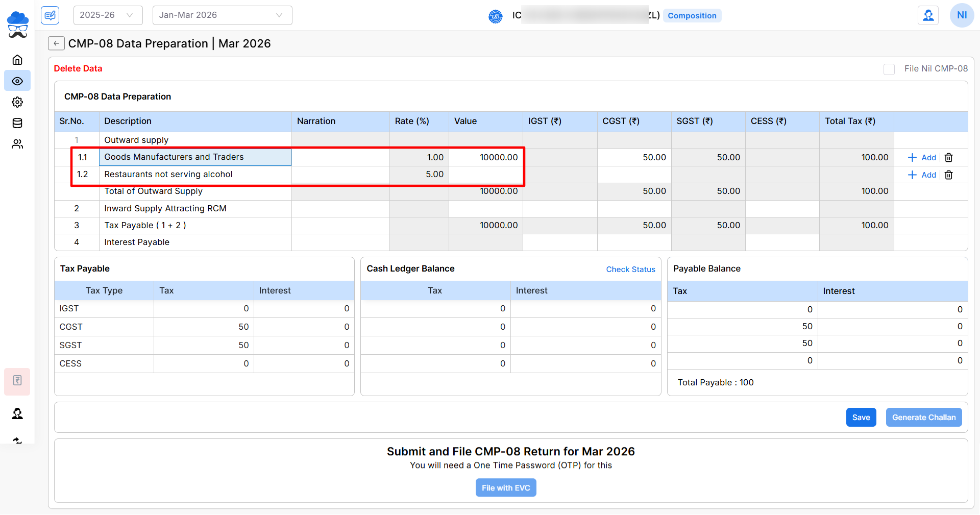Click the Generate Challan button

point(923,418)
